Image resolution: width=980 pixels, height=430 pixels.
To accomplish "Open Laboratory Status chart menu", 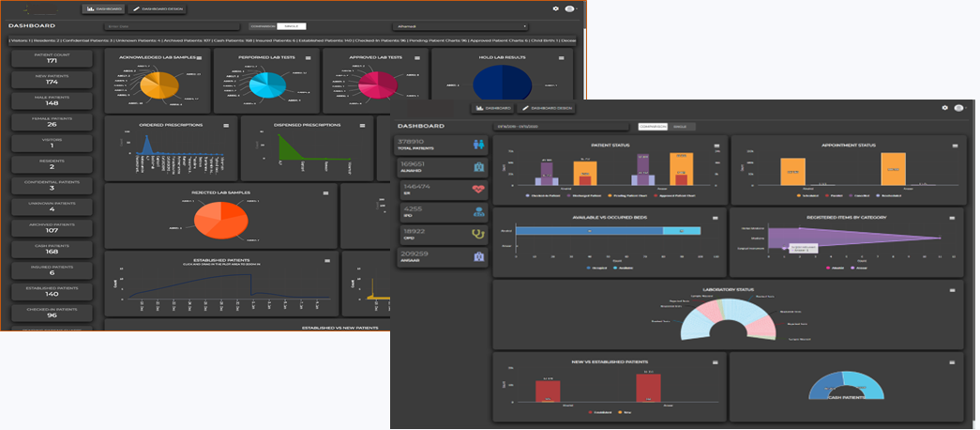I will click(952, 290).
